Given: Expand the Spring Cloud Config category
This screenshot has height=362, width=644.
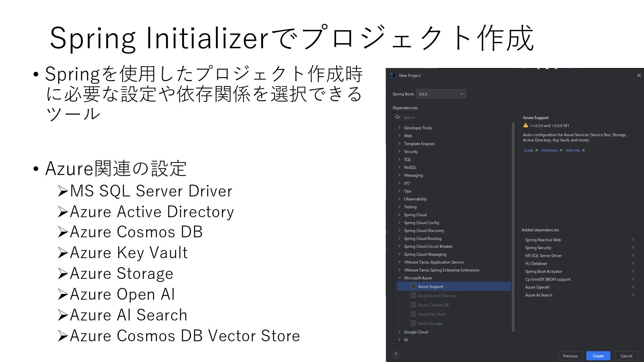Looking at the screenshot, I should [x=399, y=223].
